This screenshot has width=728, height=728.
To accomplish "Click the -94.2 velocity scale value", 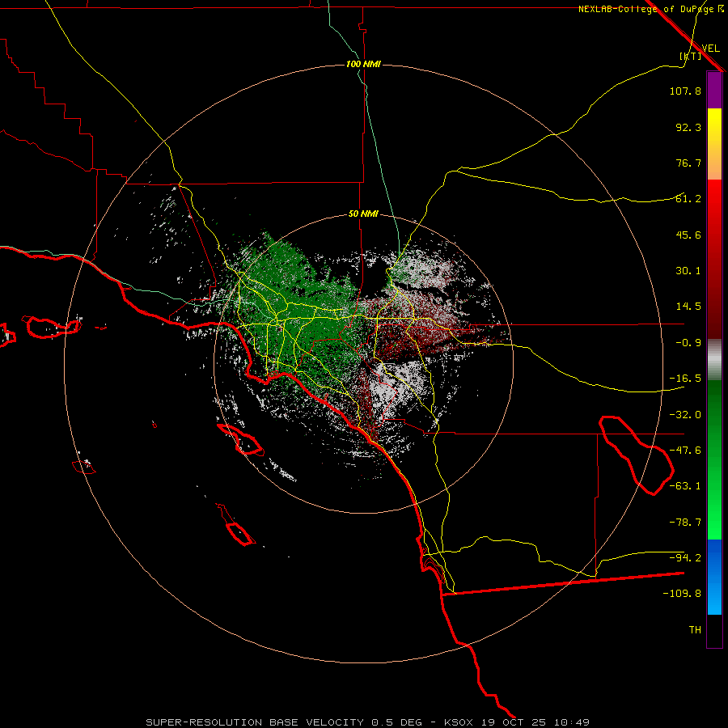I will coord(685,558).
